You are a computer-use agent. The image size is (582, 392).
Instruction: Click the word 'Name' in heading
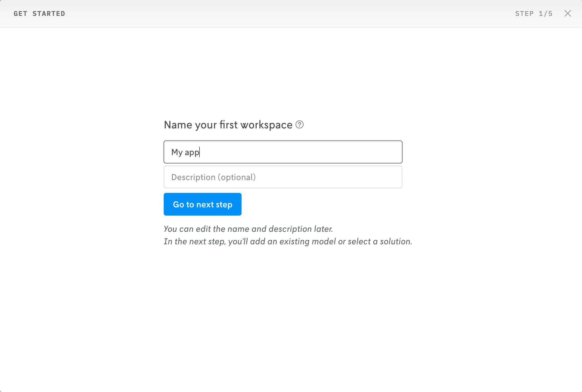pos(178,125)
